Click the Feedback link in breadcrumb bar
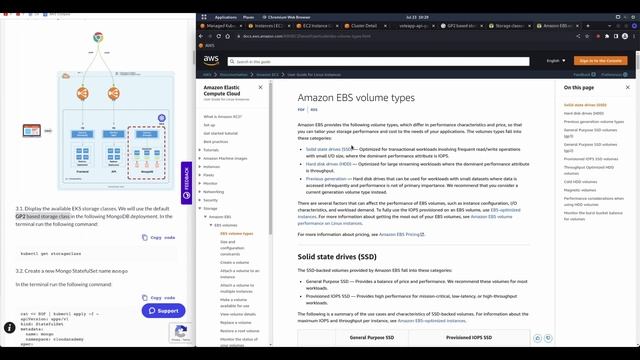The image size is (640, 360). pos(584,75)
